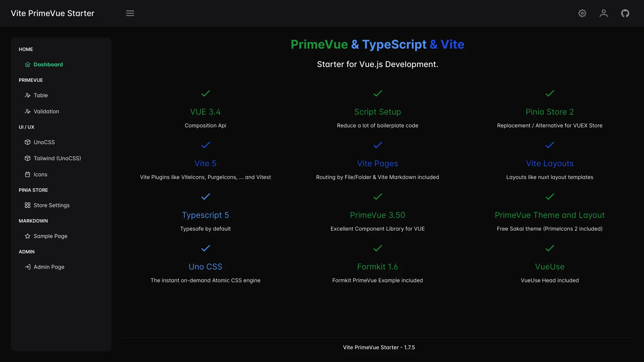This screenshot has height=362, width=644.
Task: Go to the Admin Page
Action: click(61, 267)
